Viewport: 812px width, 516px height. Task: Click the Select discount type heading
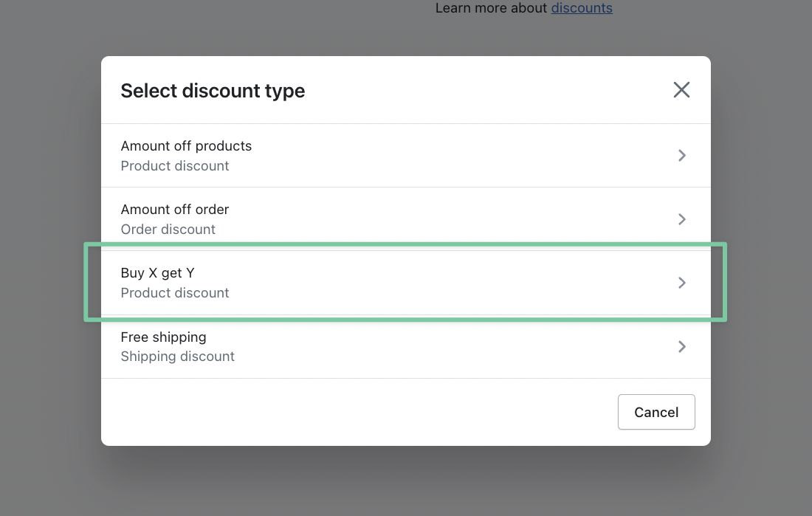(213, 91)
